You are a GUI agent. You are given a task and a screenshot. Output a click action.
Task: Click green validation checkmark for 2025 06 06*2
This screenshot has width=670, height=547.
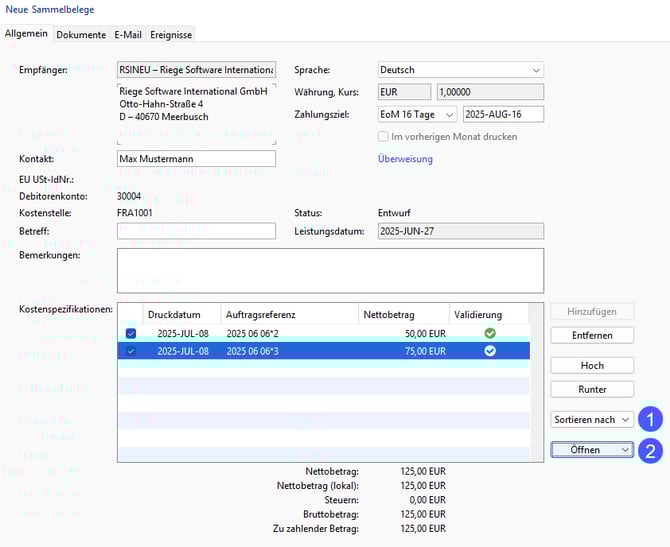[x=490, y=333]
